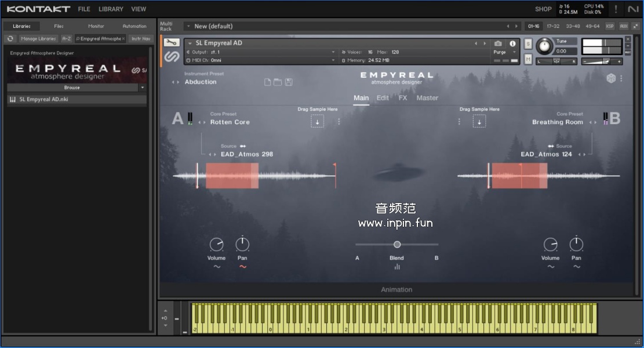Click the Tune value field 0.00

pos(566,52)
